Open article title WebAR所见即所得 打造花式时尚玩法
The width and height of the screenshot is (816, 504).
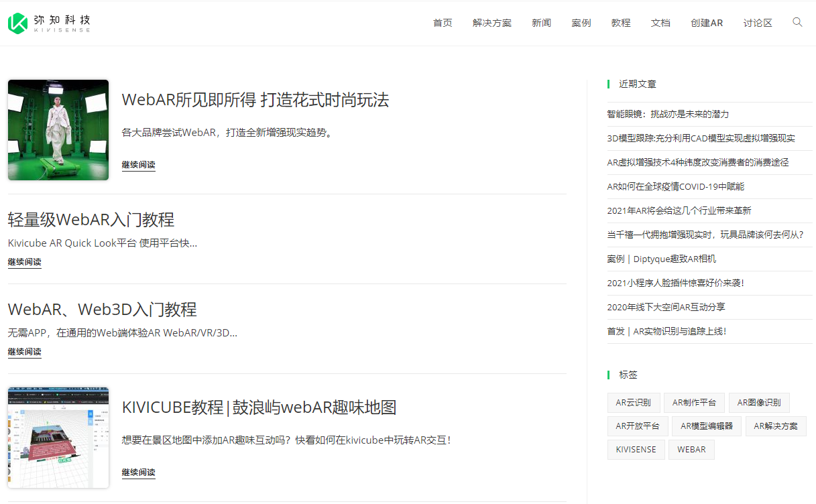click(255, 100)
